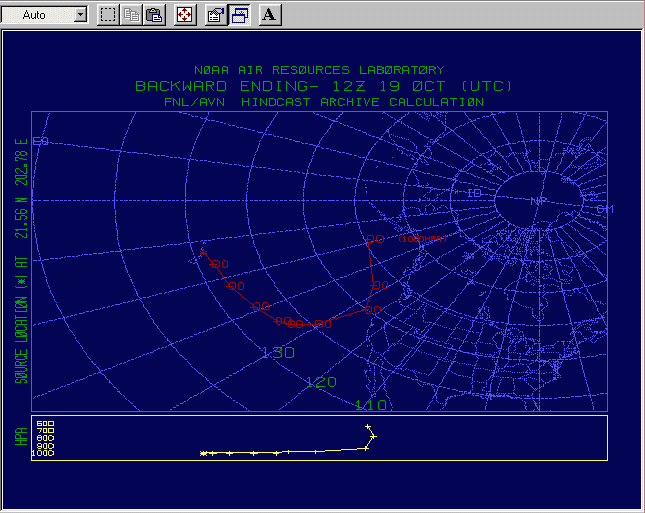Click the yellow pressure profile peak point

click(370, 427)
